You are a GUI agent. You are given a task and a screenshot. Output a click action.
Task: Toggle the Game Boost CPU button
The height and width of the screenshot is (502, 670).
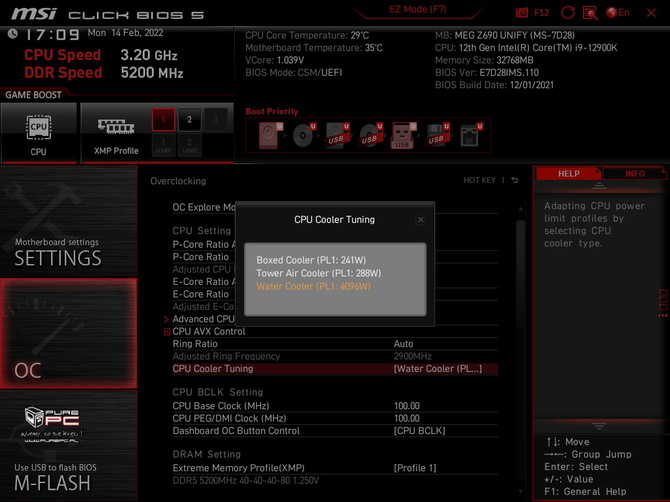pyautogui.click(x=38, y=133)
